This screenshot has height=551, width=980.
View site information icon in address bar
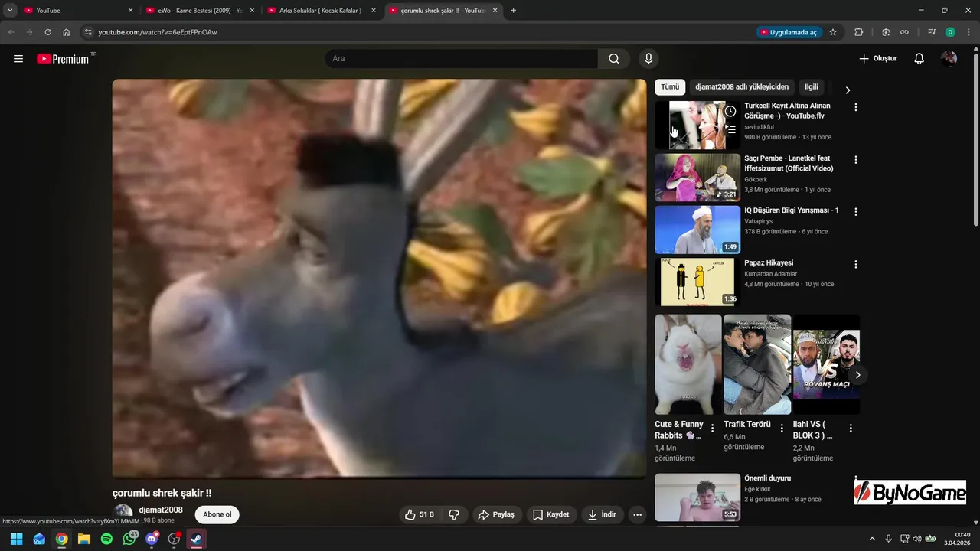coord(88,32)
